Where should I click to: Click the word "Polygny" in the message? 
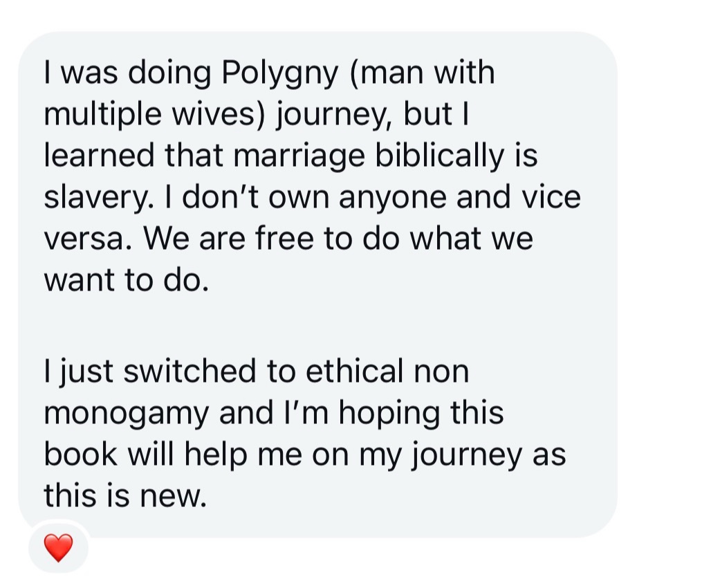(280, 73)
